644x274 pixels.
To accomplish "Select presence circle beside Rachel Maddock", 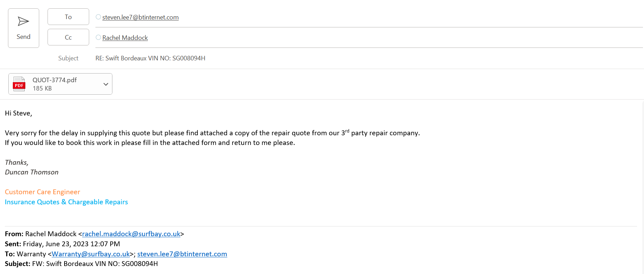I will pos(99,37).
